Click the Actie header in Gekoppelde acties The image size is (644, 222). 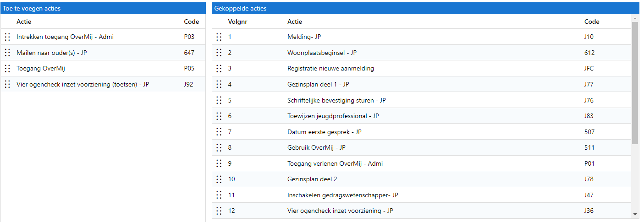pos(295,22)
